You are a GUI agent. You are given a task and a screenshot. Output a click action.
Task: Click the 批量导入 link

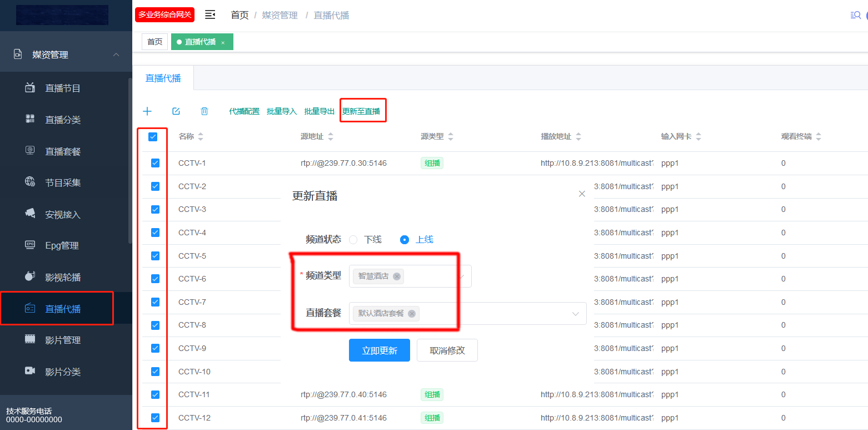(282, 111)
